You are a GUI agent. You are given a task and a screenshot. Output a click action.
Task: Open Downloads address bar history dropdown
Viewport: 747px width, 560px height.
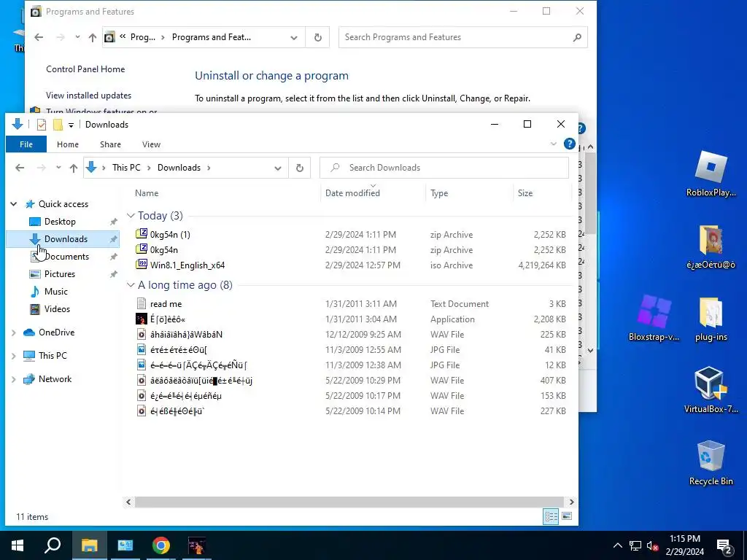point(278,168)
